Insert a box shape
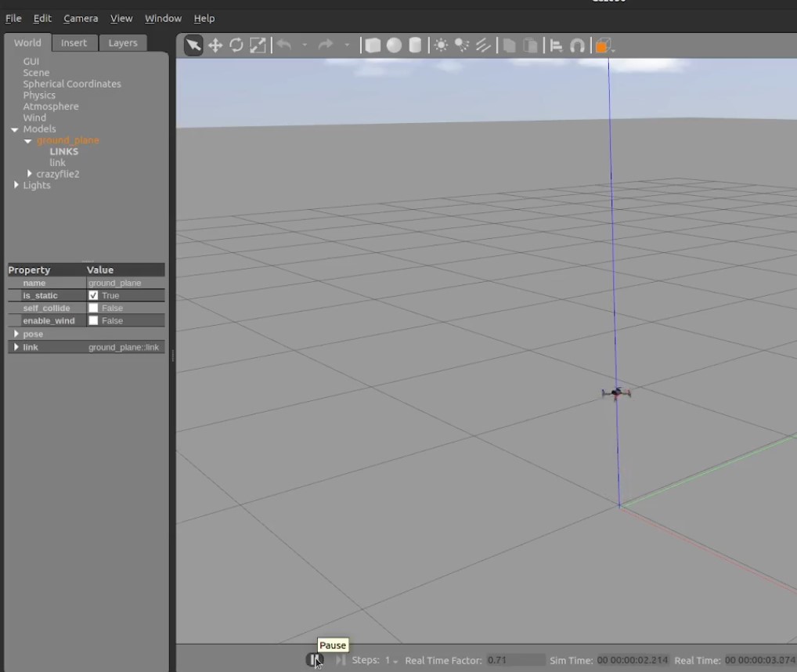Viewport: 797px width, 672px height. tap(373, 45)
